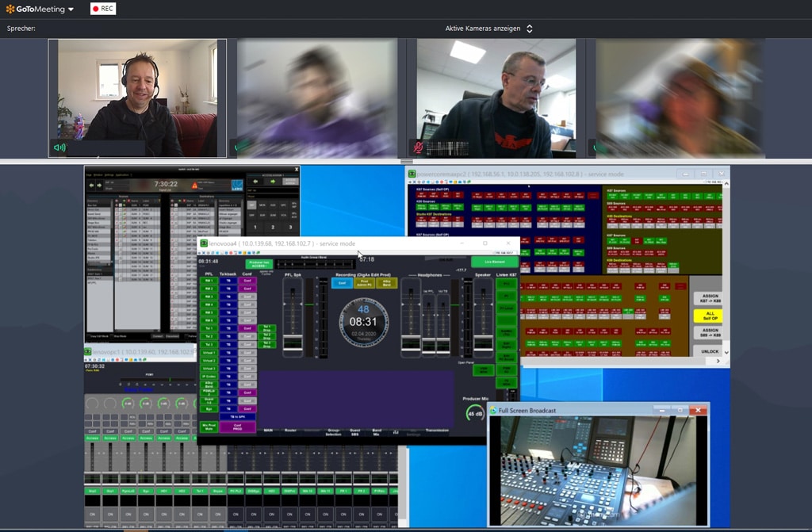812x532 pixels.
Task: Click the lenovooa4 window title icon
Action: coord(204,243)
